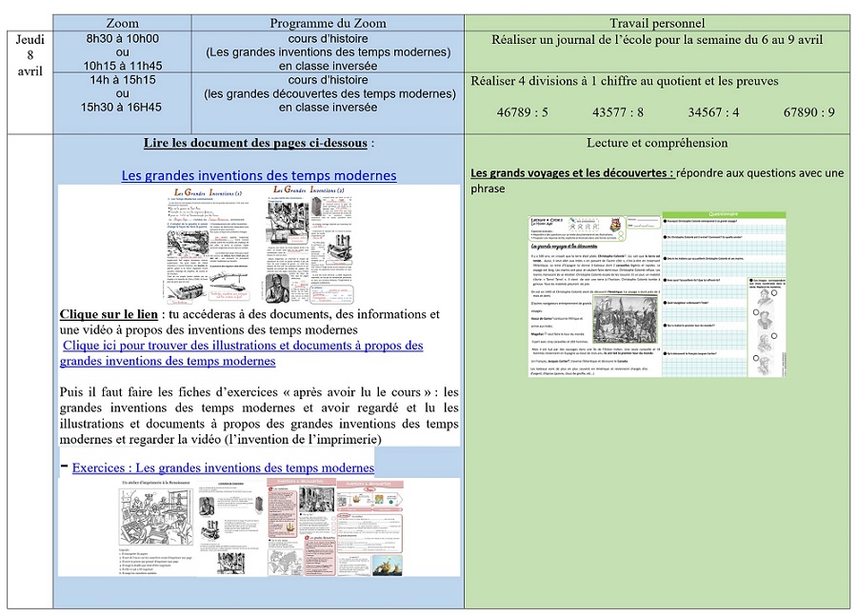Click 'Réaliser 4 divisions à 1 chiffre au quotient'
857x616 pixels.
pyautogui.click(x=625, y=81)
